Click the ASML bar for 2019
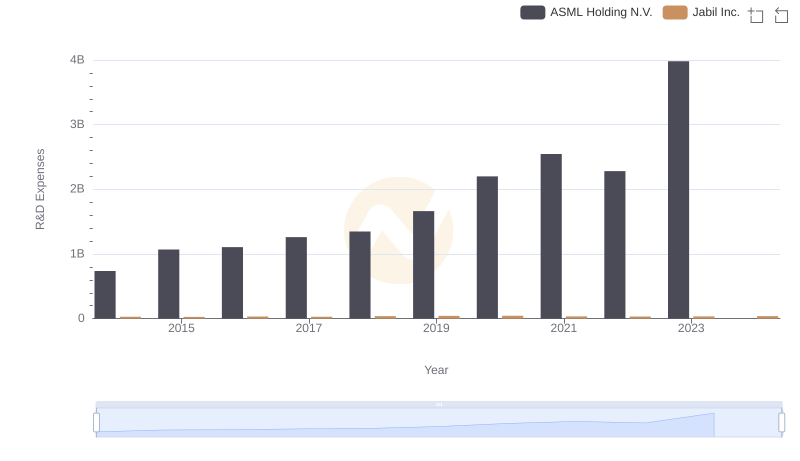Viewport: 800px width, 461px height. [x=423, y=265]
